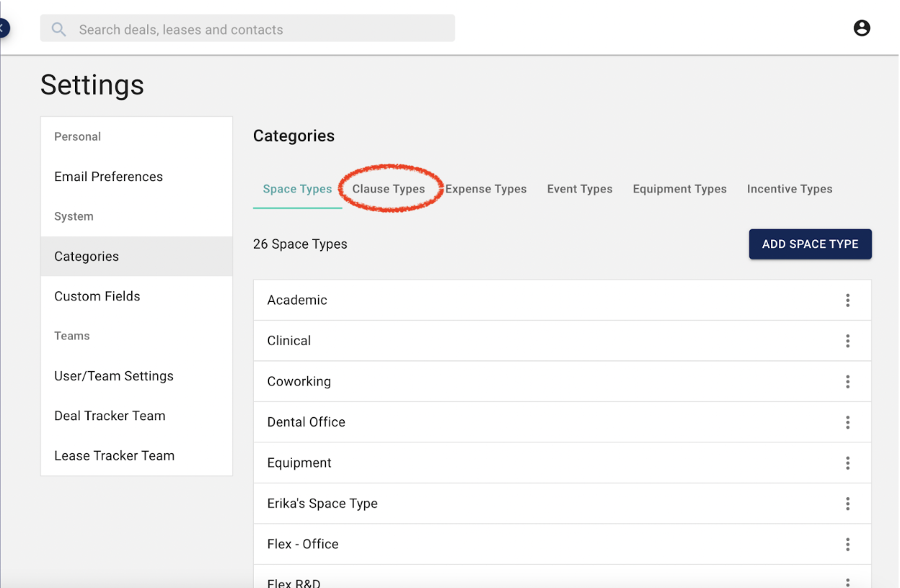Switch to the Clause Types tab
This screenshot has width=900, height=588.
(x=389, y=189)
